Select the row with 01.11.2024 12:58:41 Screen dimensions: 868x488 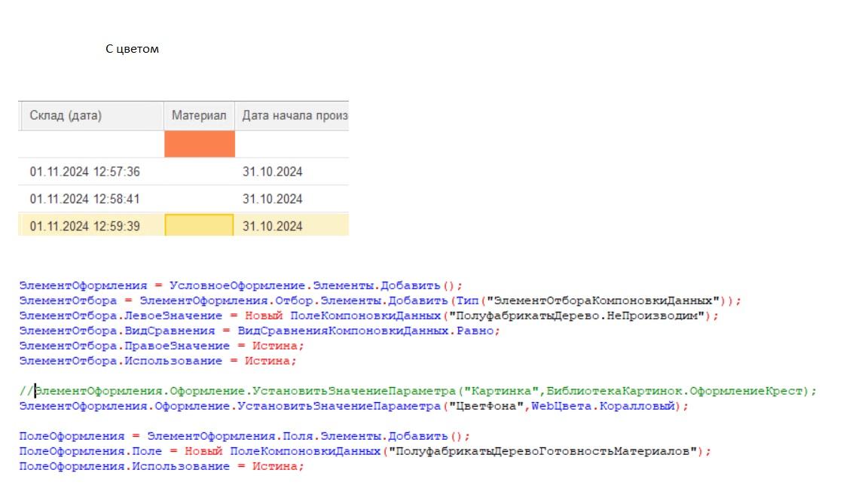(84, 199)
